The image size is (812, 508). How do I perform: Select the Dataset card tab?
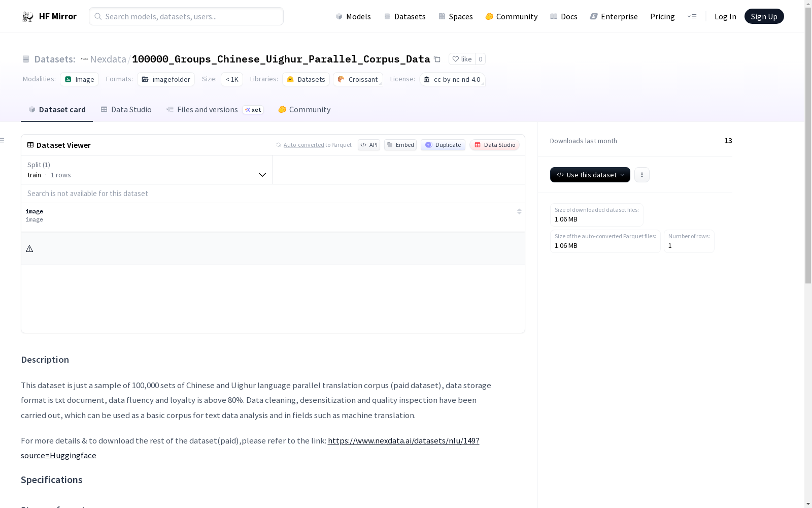57,110
